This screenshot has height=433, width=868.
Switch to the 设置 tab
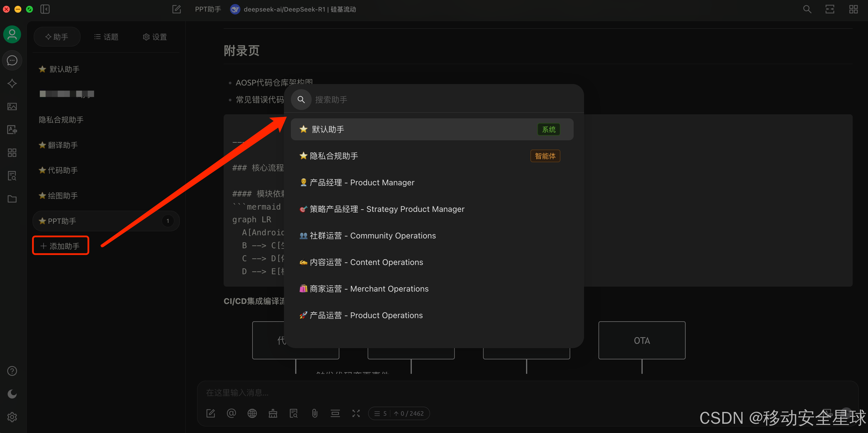point(155,37)
